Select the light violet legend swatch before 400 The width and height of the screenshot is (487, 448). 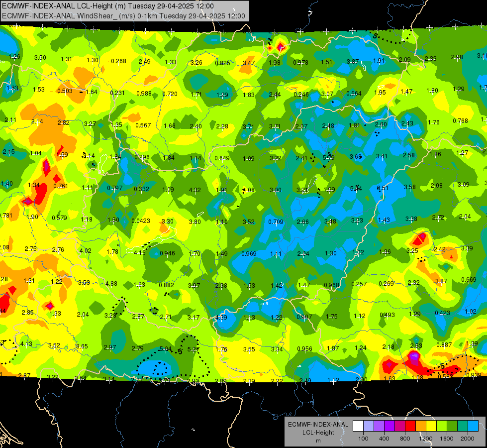379,426
